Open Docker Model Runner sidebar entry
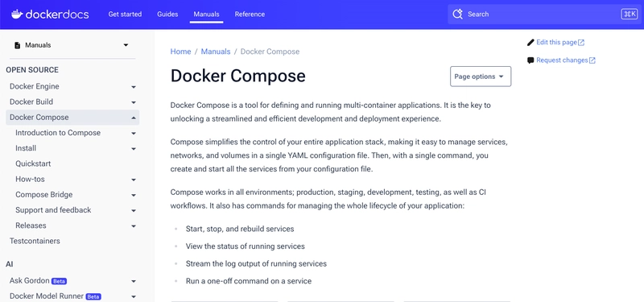The width and height of the screenshot is (644, 302). (x=47, y=296)
